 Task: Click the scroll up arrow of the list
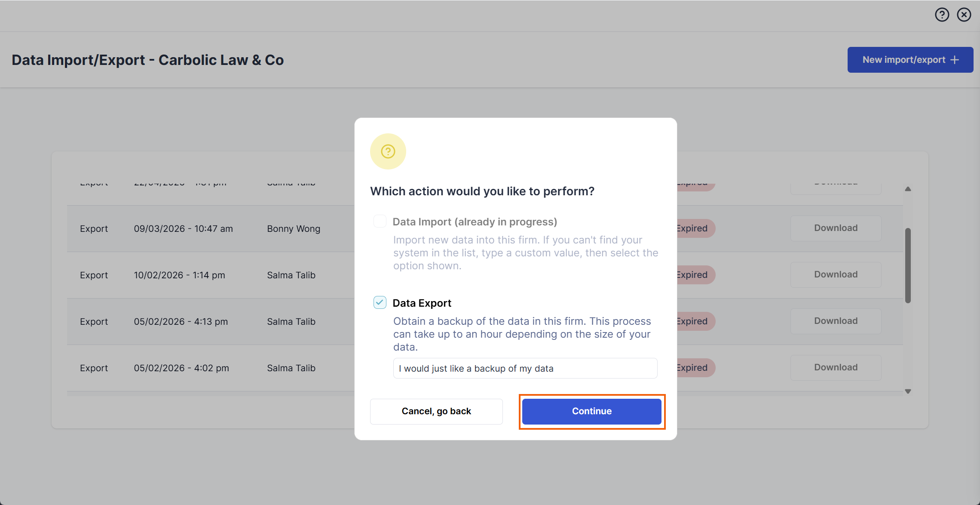(908, 189)
